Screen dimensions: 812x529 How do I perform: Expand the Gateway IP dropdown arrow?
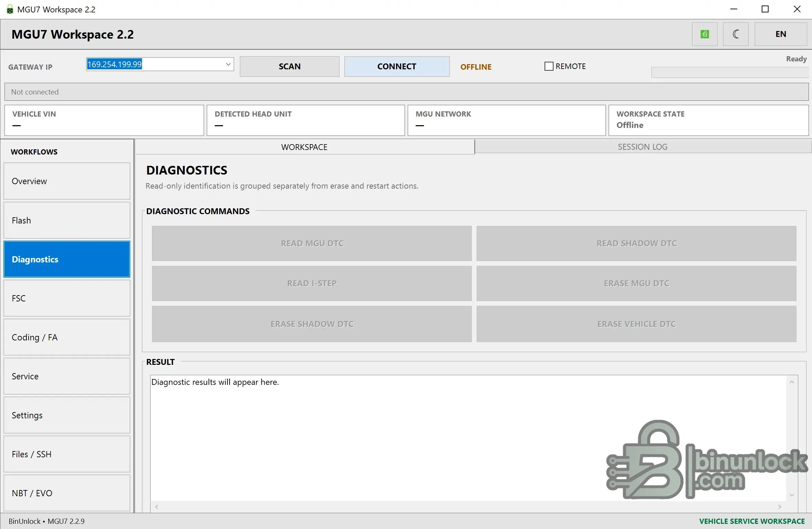(228, 64)
